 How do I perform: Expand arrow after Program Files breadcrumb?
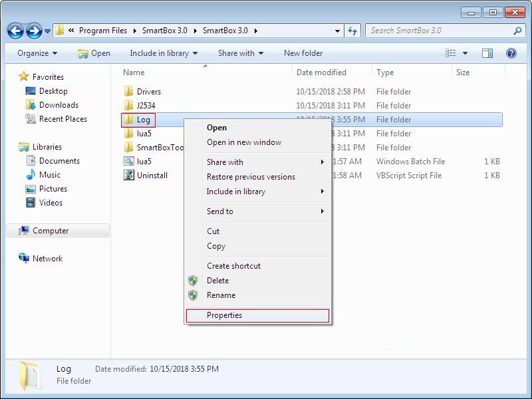tap(135, 31)
